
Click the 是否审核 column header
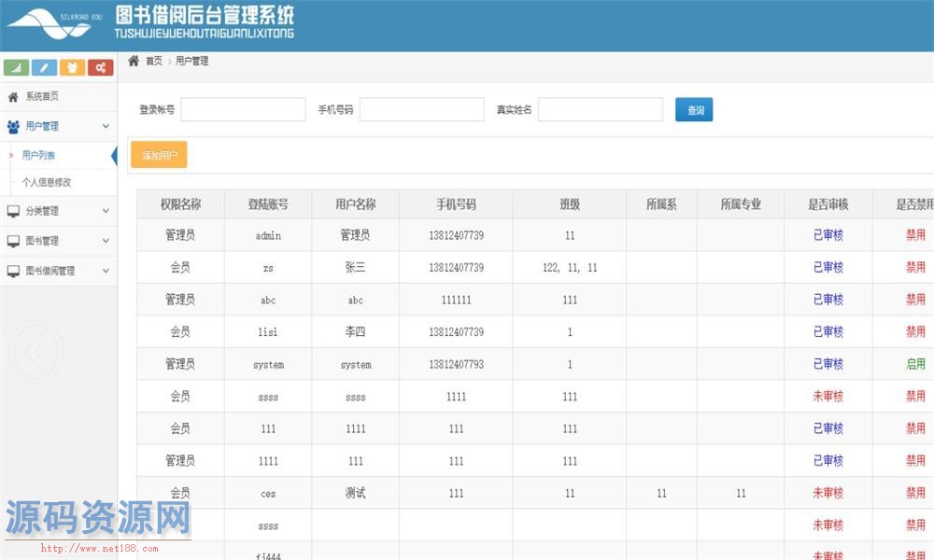pos(828,204)
